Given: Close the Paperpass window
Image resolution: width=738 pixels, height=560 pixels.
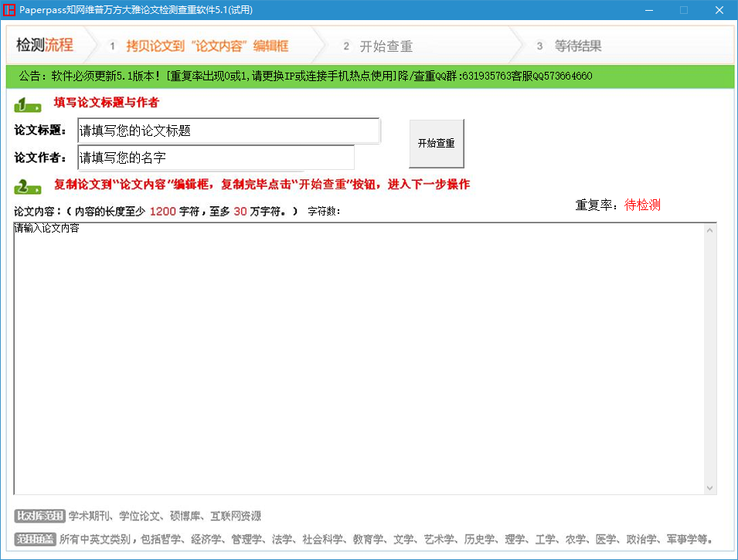Looking at the screenshot, I should [x=719, y=10].
